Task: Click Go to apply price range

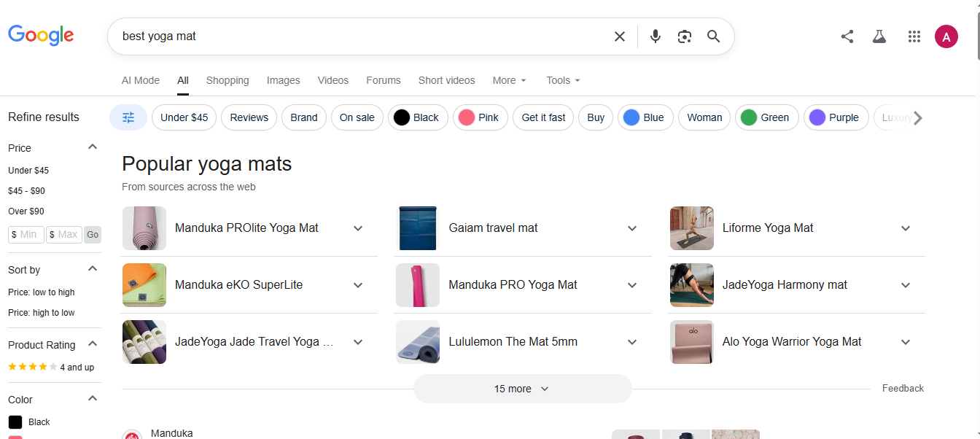Action: point(93,235)
